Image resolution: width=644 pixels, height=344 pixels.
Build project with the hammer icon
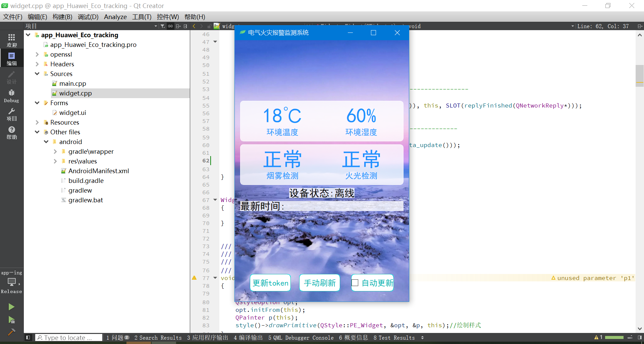(11, 332)
